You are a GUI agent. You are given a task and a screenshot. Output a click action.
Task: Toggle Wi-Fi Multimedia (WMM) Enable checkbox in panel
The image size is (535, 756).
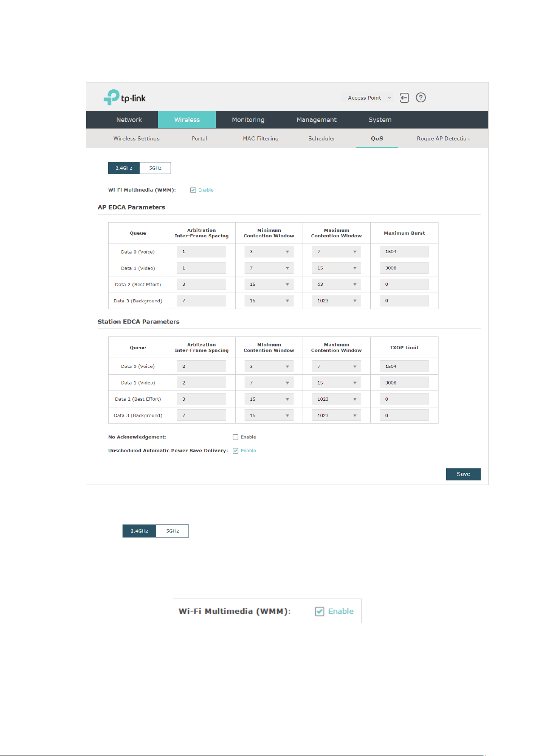[193, 190]
